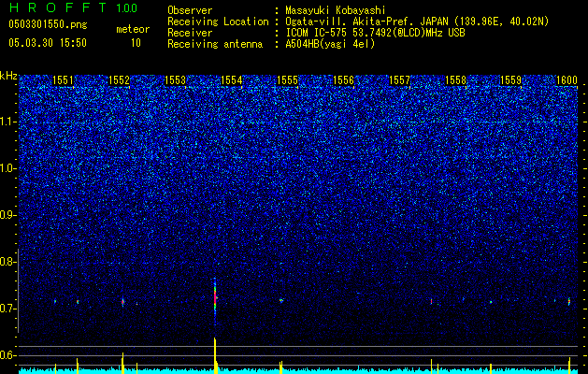Click the 'Observer' field label

point(190,10)
